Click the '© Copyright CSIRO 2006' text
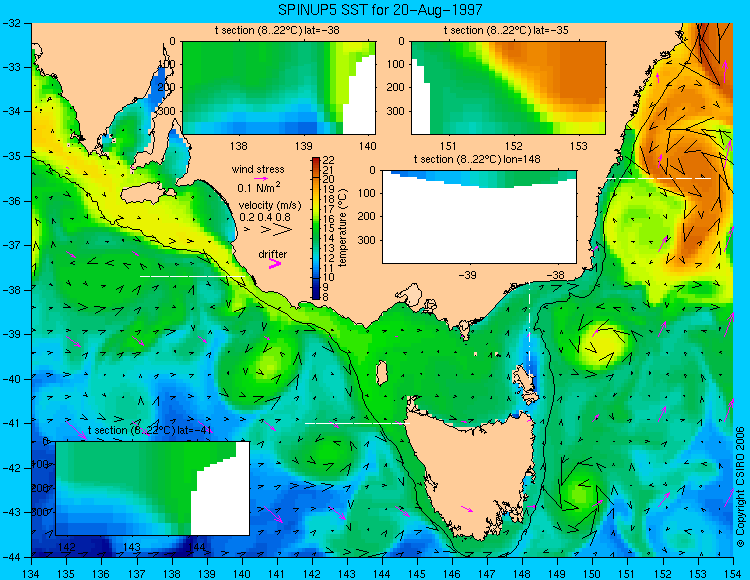The width and height of the screenshot is (750, 580). click(740, 487)
